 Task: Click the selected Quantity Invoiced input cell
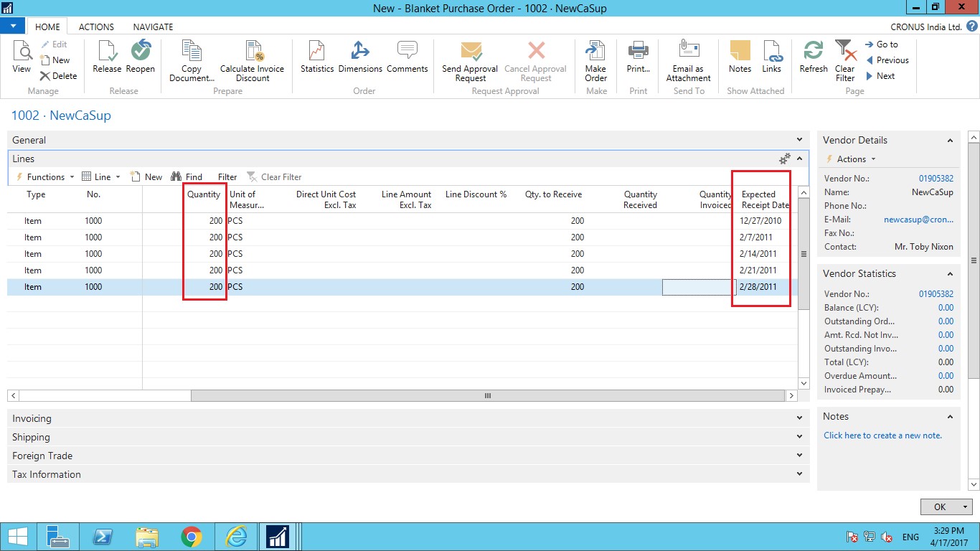[697, 287]
